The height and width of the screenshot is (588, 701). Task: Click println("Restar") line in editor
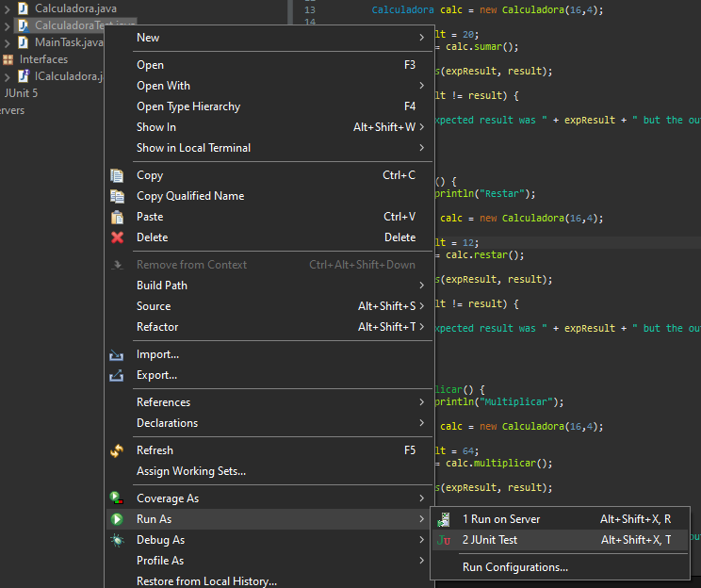coord(484,193)
